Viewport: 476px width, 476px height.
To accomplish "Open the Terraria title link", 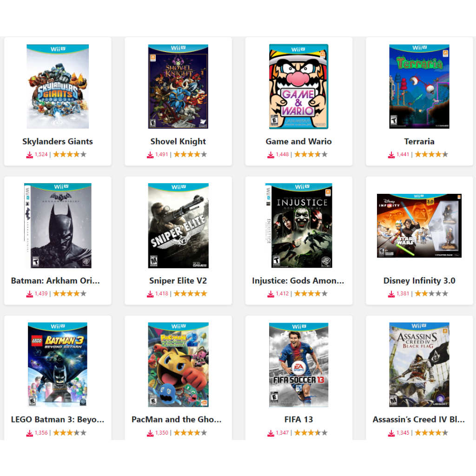I will coord(419,141).
